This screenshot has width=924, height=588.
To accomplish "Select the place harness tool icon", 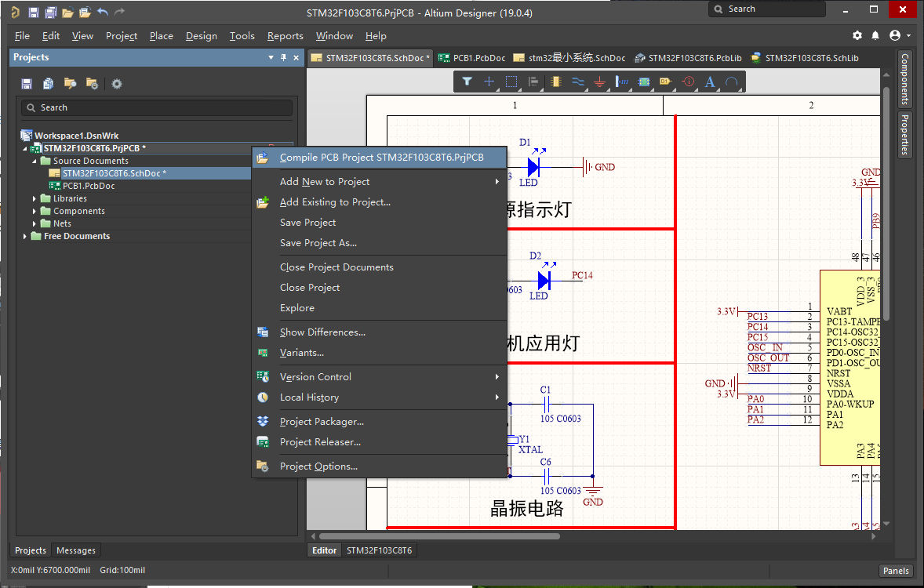I will click(x=622, y=82).
